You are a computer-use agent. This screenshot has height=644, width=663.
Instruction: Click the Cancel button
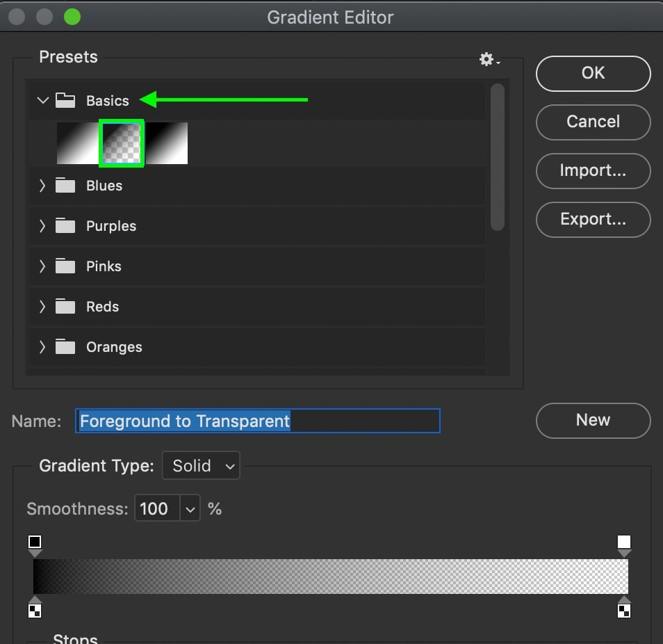[x=593, y=122]
